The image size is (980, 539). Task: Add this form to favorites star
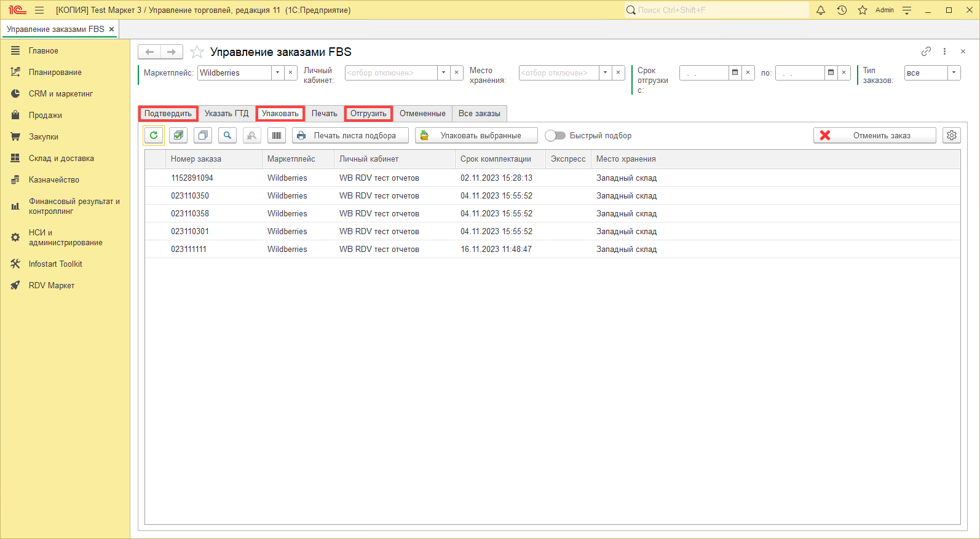(x=197, y=52)
